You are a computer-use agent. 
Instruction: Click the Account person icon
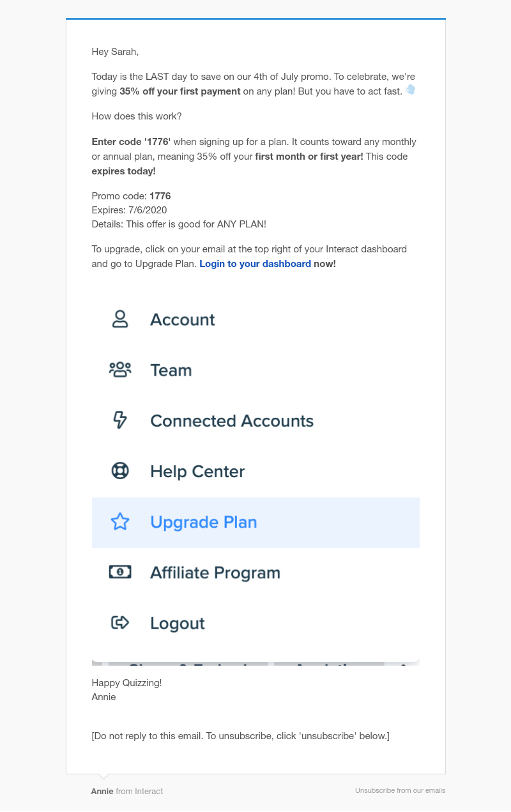[120, 319]
